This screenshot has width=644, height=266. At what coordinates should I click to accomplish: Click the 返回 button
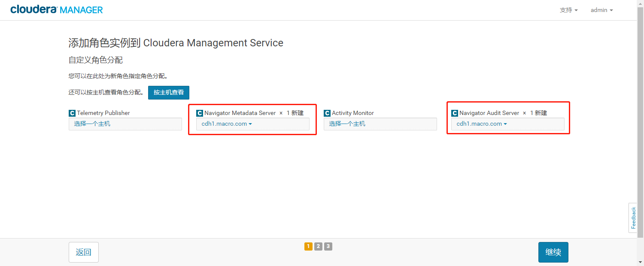pyautogui.click(x=84, y=252)
